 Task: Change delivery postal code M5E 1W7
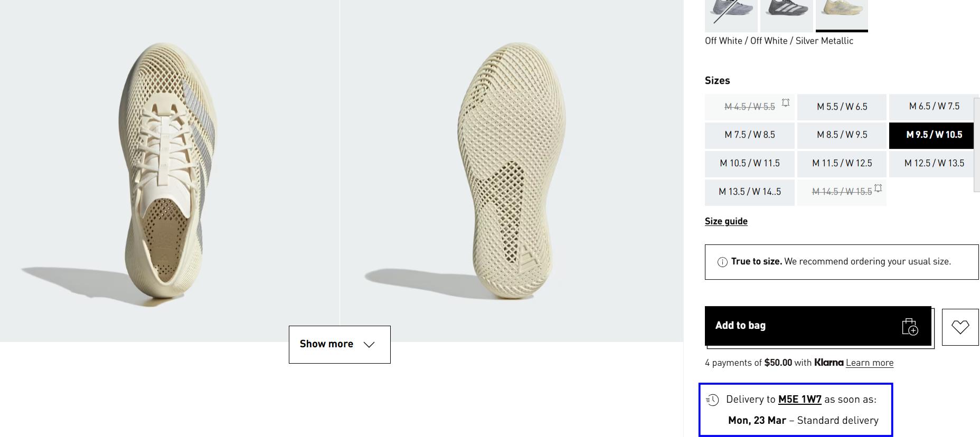(799, 400)
